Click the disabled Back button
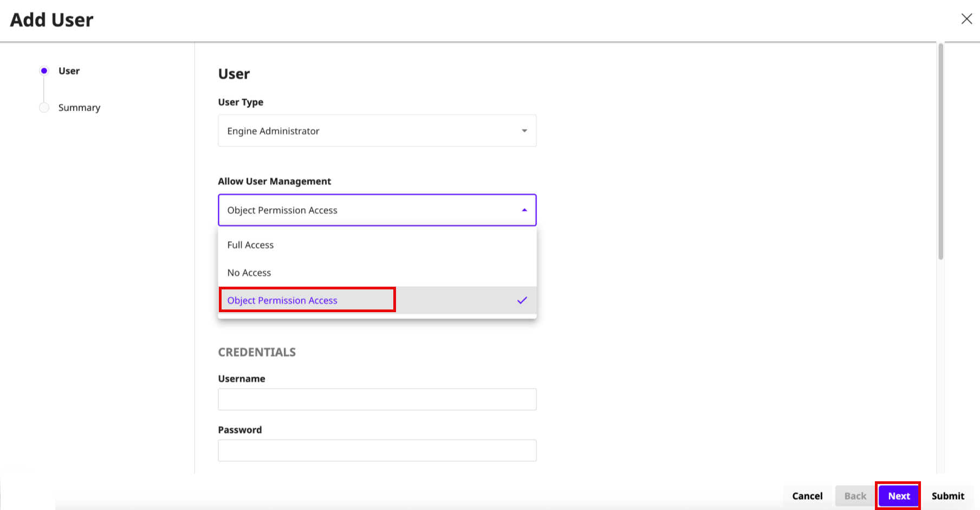This screenshot has width=980, height=510. [854, 495]
